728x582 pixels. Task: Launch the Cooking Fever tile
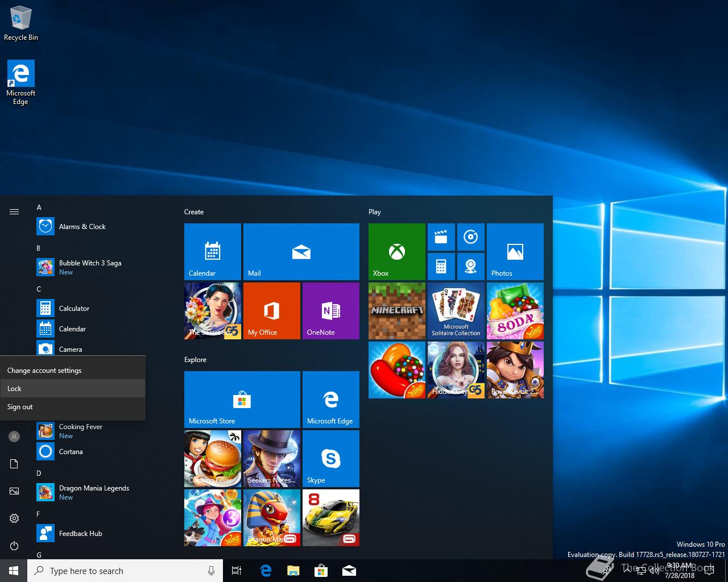pos(213,459)
